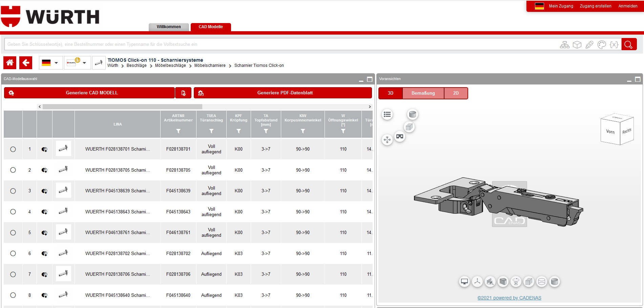Screen dimensions: 644x308
Task: Click the rotate animation play icon
Action: 516,282
